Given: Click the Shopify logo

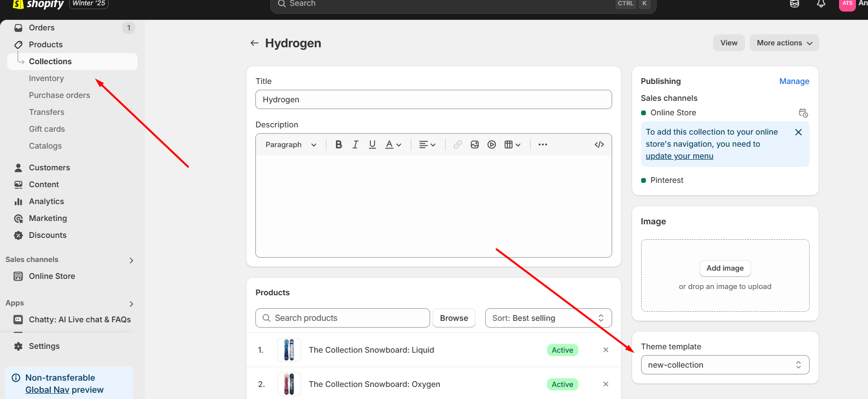Looking at the screenshot, I should pyautogui.click(x=39, y=4).
